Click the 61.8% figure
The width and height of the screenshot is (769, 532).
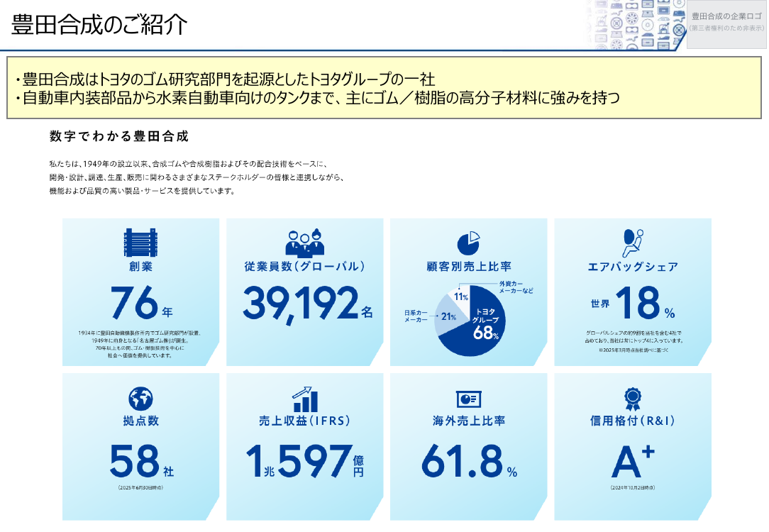tap(470, 461)
